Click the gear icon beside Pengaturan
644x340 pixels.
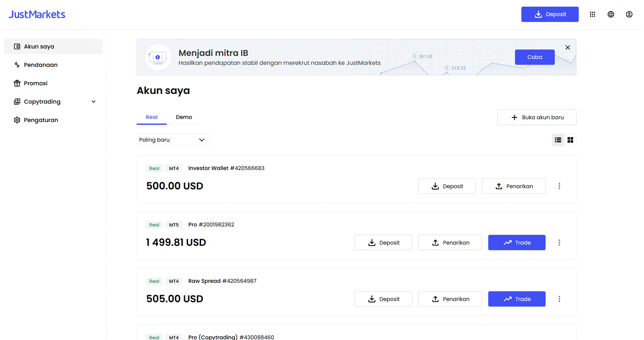[x=17, y=120]
